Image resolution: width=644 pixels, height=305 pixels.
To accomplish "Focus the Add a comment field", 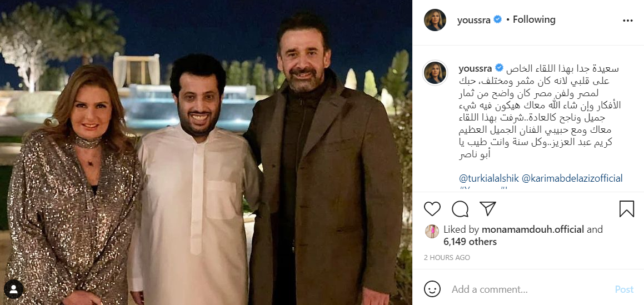I will [530, 289].
